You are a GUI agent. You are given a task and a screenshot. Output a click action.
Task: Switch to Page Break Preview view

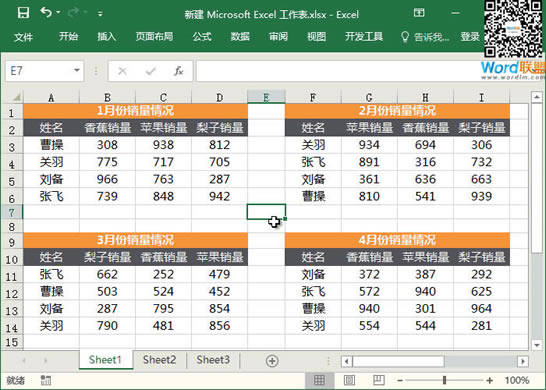point(379,380)
